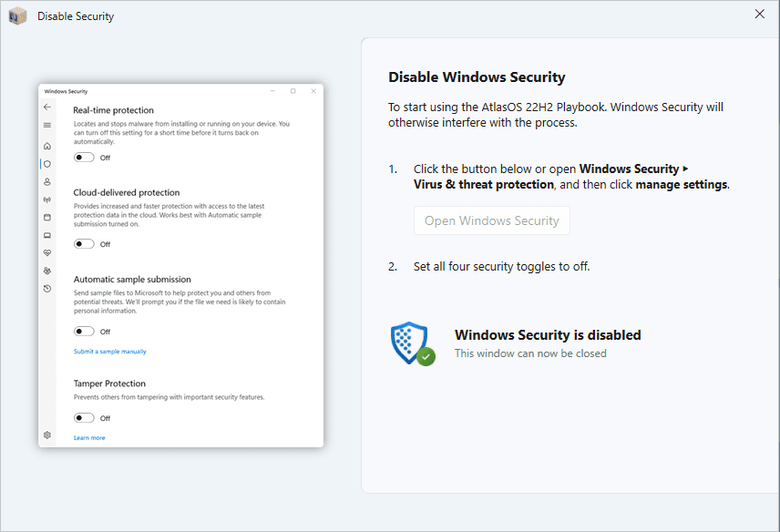Click the back arrow in Windows Security

(x=47, y=107)
